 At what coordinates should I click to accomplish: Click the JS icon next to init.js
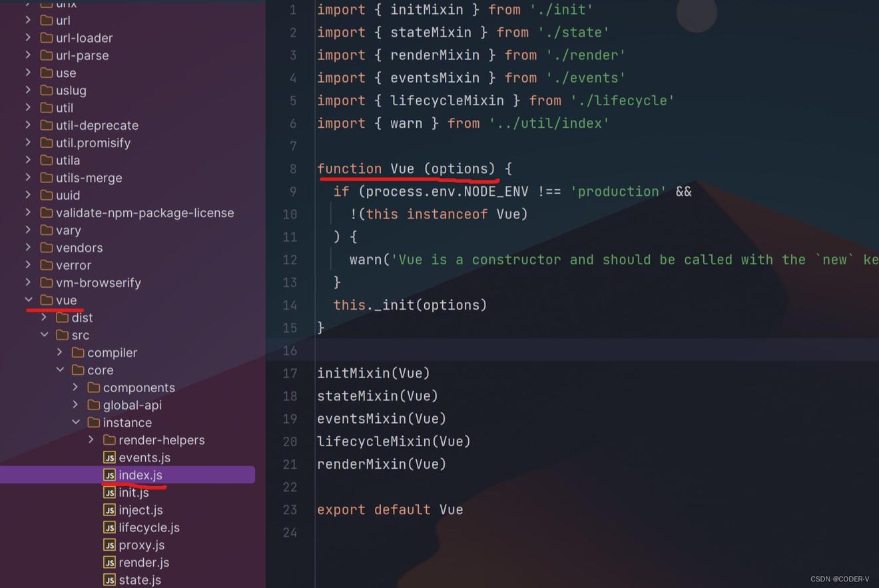point(109,493)
